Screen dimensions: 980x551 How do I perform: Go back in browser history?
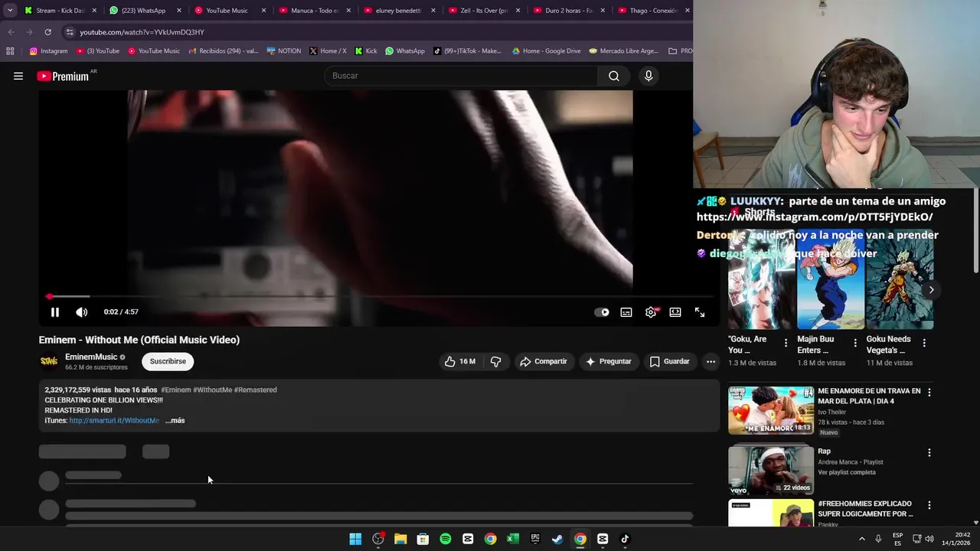click(x=11, y=32)
